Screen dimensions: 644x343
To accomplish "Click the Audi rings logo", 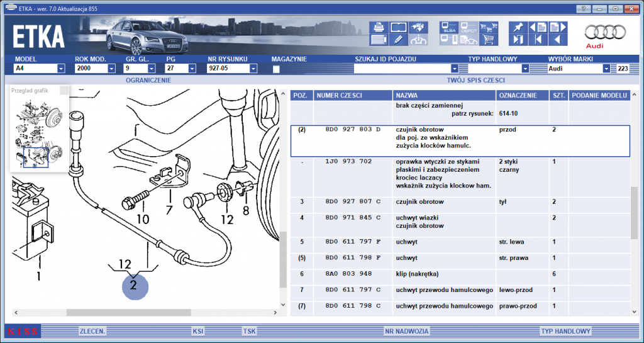I will (605, 31).
